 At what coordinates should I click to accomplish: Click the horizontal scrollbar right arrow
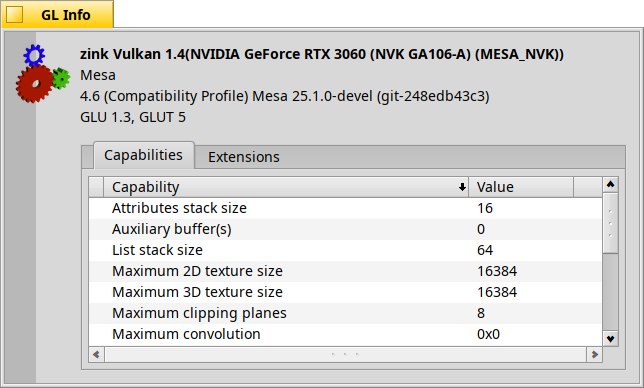594,354
